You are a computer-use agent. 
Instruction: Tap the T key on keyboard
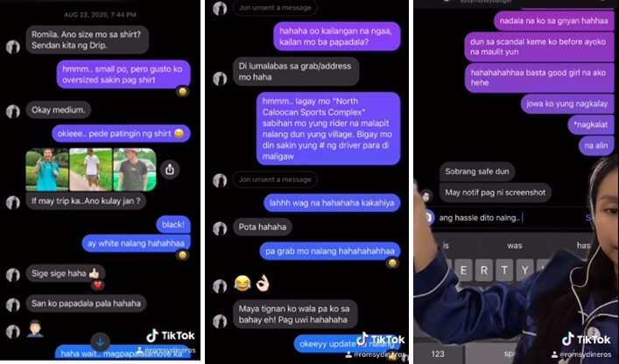click(x=504, y=270)
